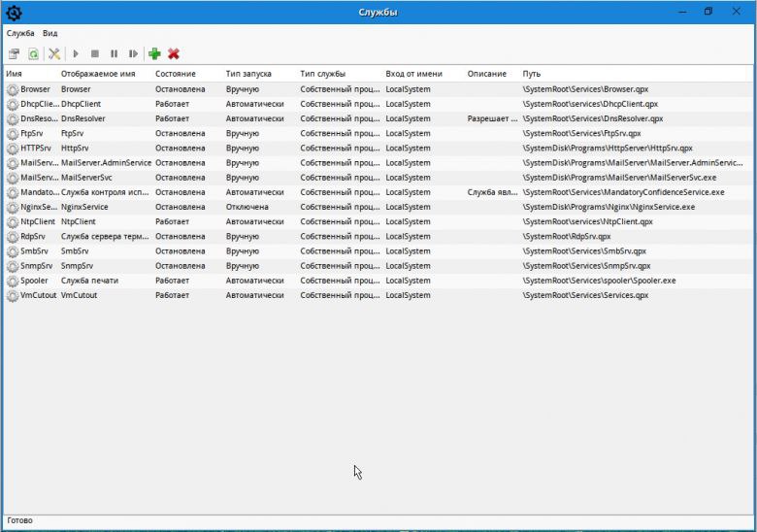Click the restart service toolbar icon
The image size is (757, 532).
click(133, 53)
